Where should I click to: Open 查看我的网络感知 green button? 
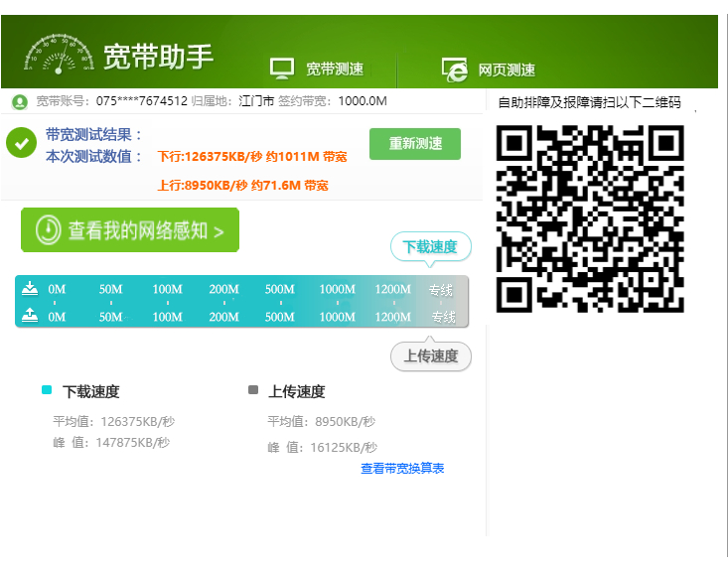tap(130, 229)
